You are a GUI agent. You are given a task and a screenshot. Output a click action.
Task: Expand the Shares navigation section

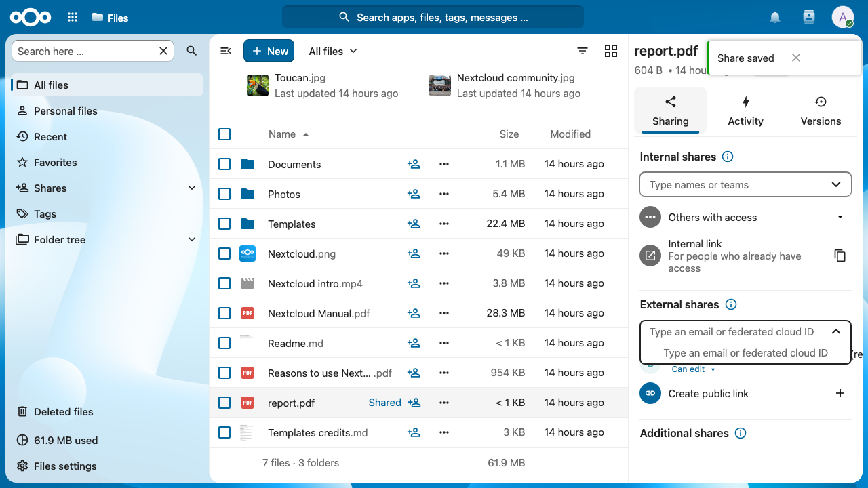[x=192, y=188]
